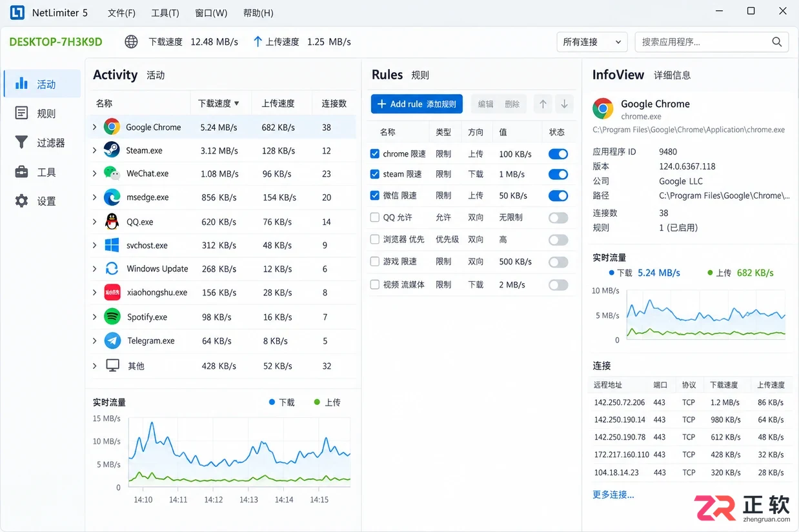Open the 文件(F) menu
This screenshot has width=799, height=532.
[121, 13]
